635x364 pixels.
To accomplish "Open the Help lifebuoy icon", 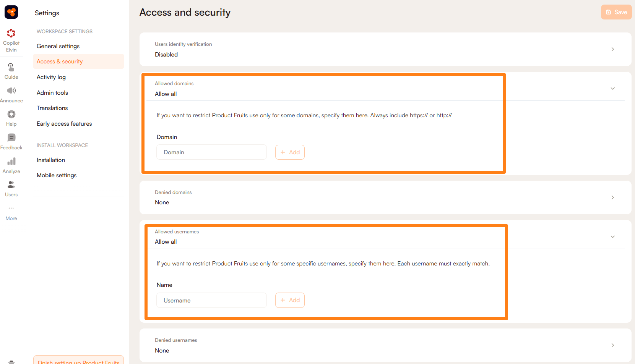I will 11,114.
